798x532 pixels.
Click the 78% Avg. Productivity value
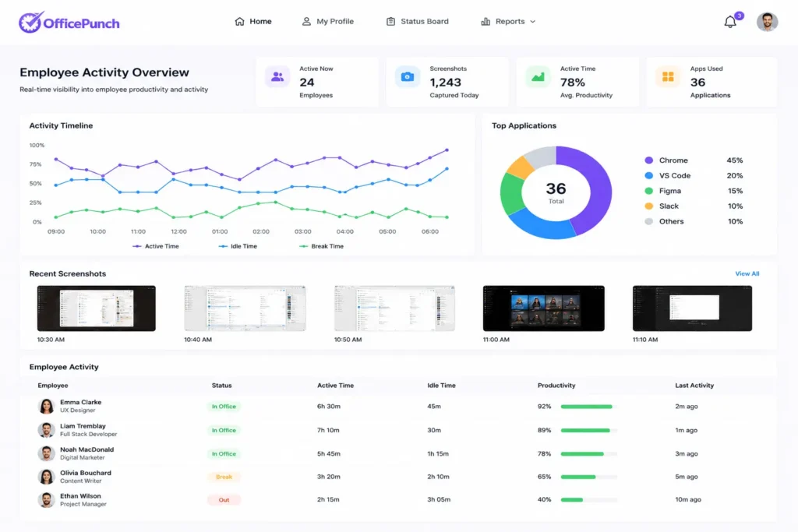[x=573, y=83]
